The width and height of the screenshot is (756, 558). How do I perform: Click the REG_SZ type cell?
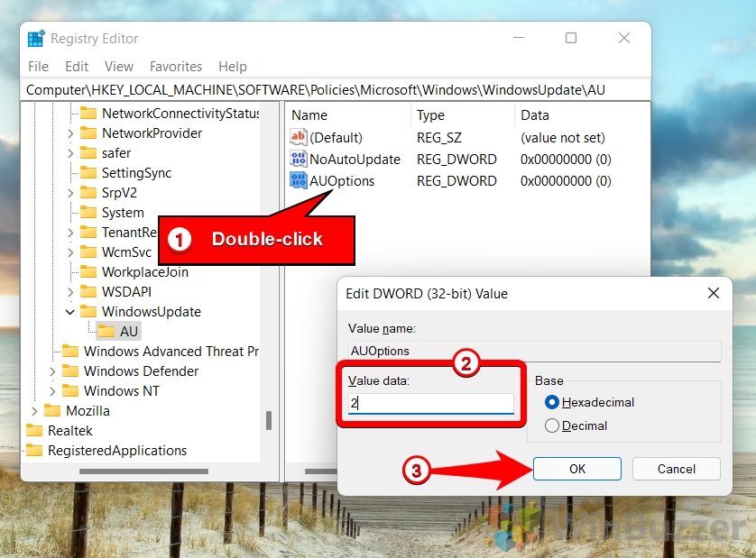(x=439, y=137)
